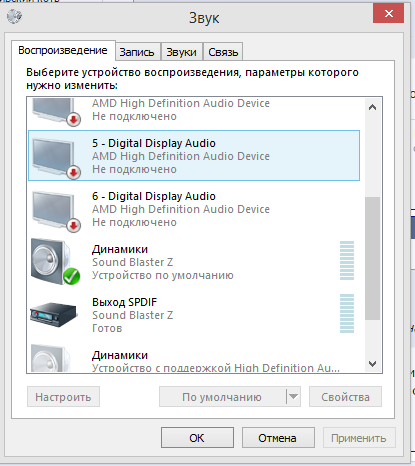Select the 6 - Digital Display Audio text
The width and height of the screenshot is (415, 466).
(x=154, y=196)
